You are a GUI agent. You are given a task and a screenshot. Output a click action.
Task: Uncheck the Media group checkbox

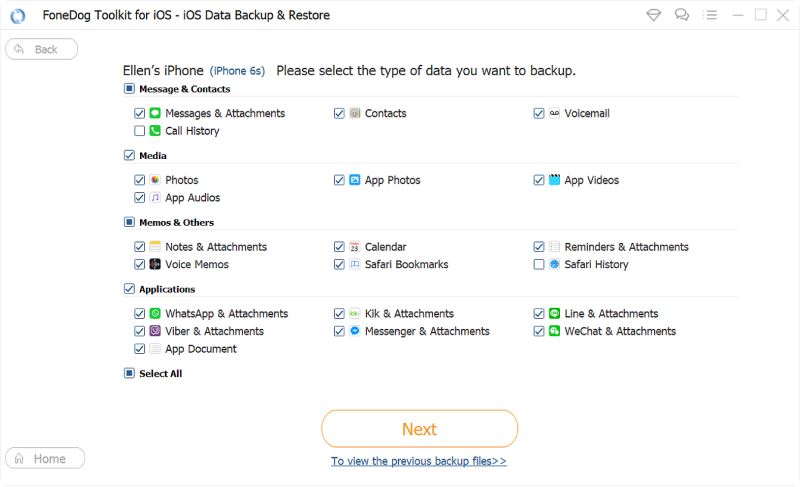(x=129, y=156)
